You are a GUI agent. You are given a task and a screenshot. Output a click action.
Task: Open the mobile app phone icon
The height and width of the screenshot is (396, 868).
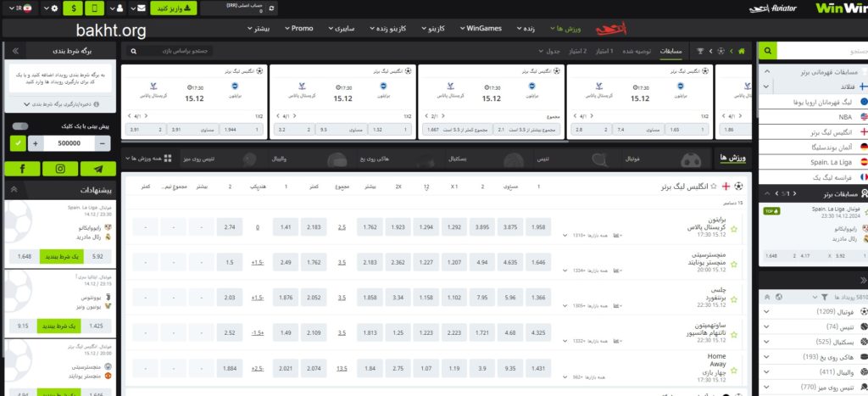click(97, 8)
